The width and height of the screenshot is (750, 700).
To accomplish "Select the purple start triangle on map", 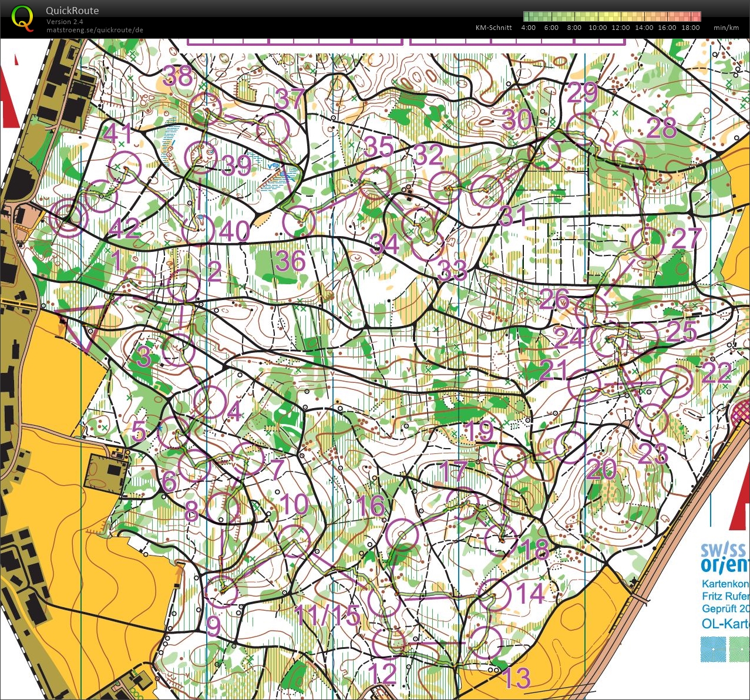I will (x=84, y=326).
